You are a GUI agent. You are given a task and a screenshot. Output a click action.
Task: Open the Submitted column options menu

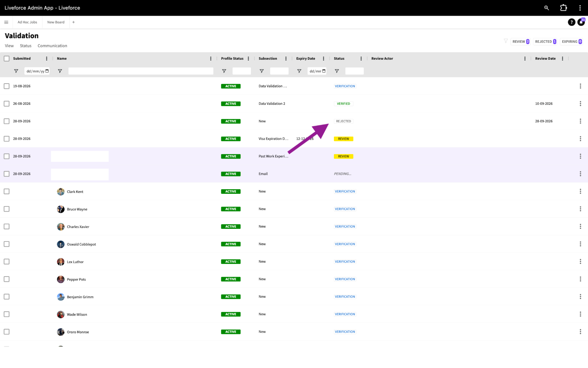(46, 59)
